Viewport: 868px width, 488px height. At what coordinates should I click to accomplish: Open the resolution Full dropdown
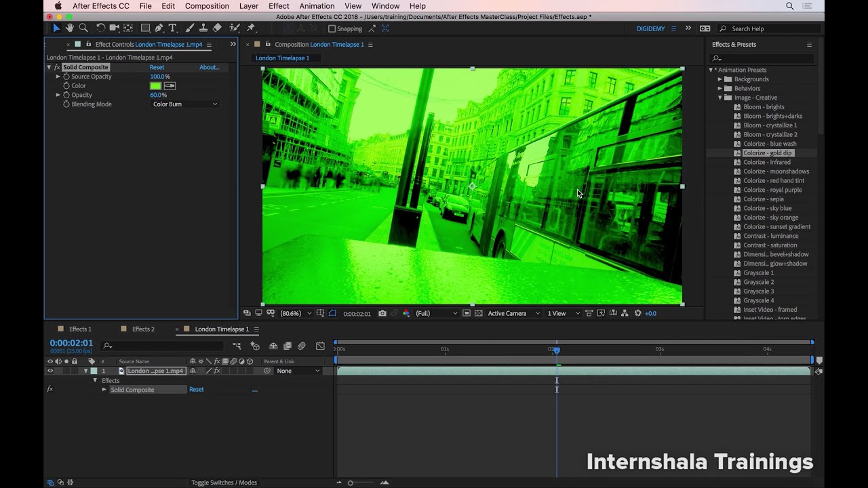437,313
